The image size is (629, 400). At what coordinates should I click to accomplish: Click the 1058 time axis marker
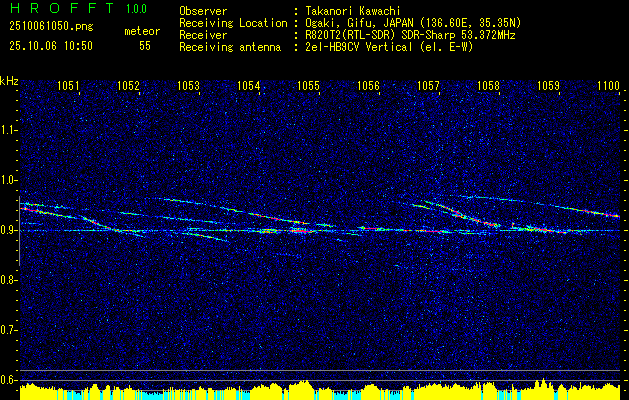(x=489, y=86)
